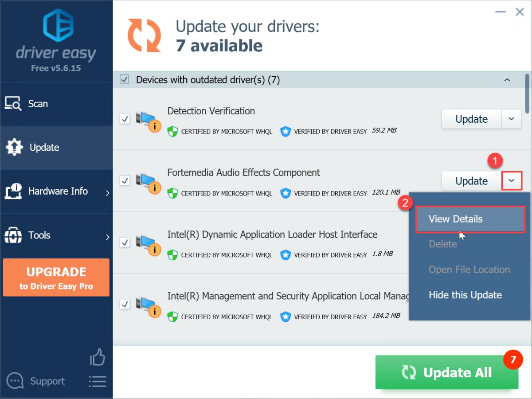Update the Fortemedia Audio Effects Component driver

[x=471, y=181]
